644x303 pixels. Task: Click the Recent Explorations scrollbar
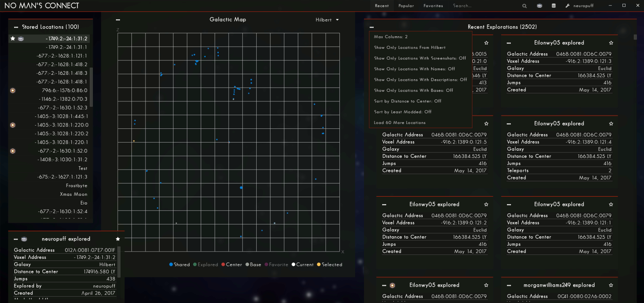pyautogui.click(x=635, y=37)
